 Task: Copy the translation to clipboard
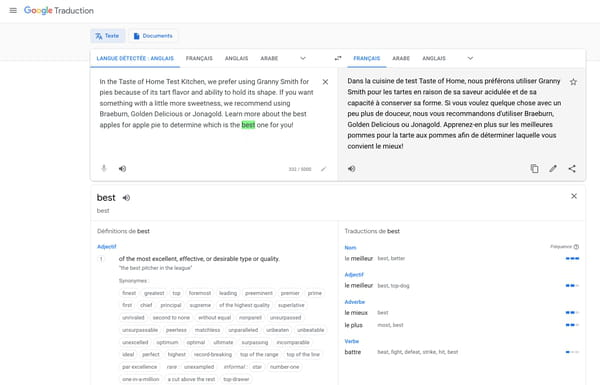tap(535, 168)
